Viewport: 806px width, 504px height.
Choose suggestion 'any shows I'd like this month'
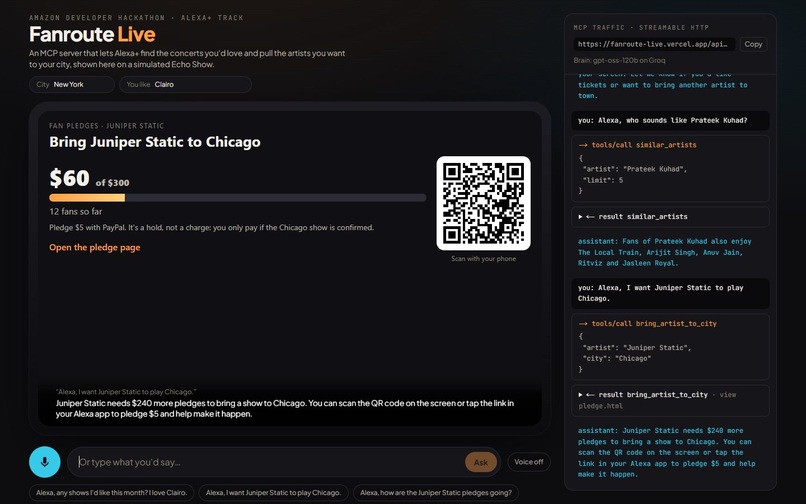point(112,493)
